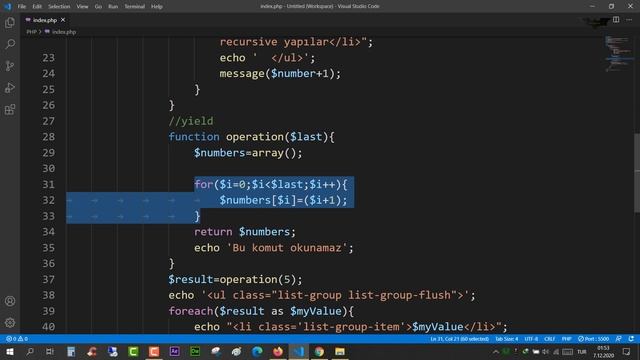Image resolution: width=640 pixels, height=360 pixels.
Task: Select the index.php editor tab
Action: (45, 20)
